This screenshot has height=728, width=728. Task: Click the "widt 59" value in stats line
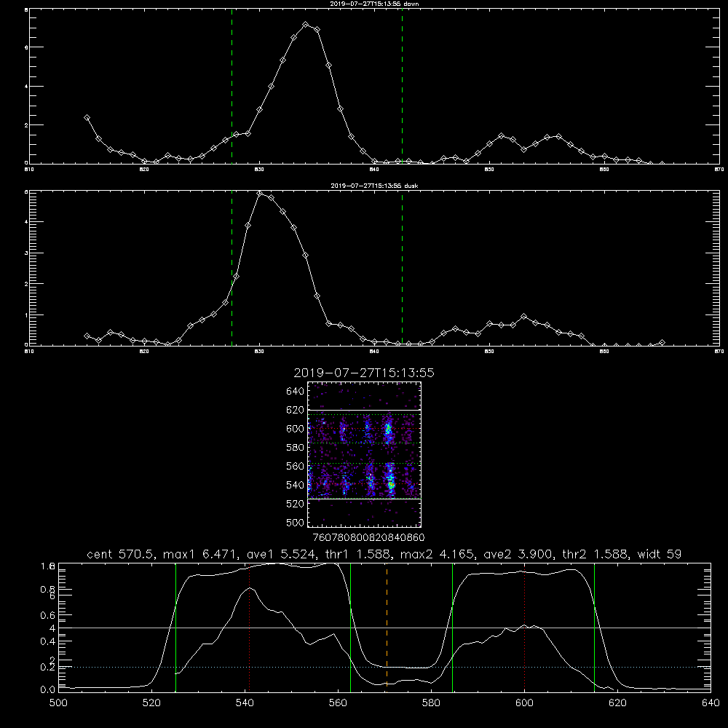coord(660,554)
